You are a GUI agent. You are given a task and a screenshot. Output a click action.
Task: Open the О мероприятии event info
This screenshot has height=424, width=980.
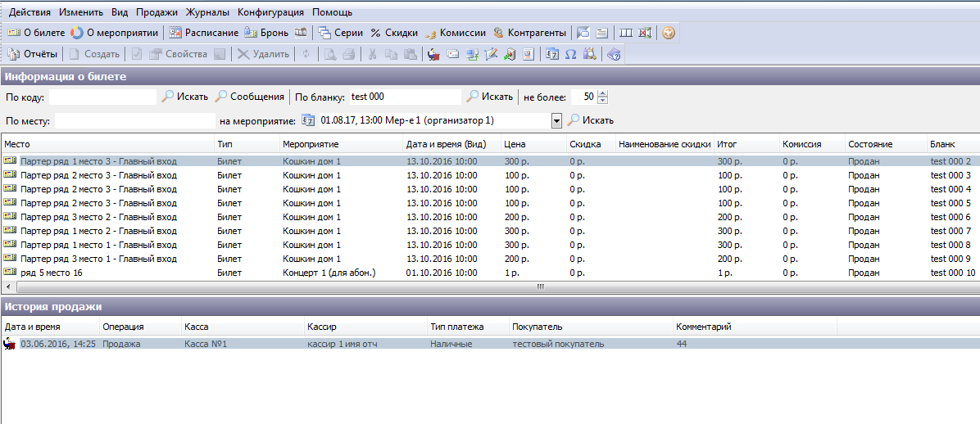[x=114, y=34]
